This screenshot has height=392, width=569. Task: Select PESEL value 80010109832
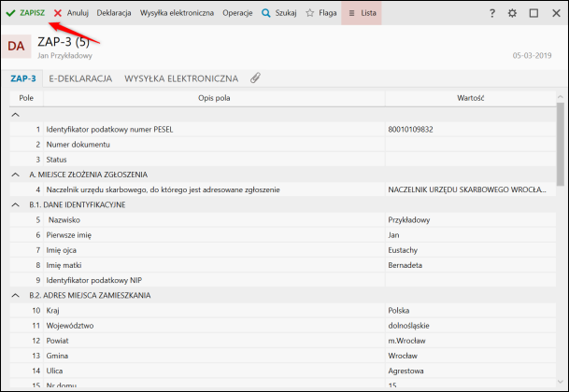pos(410,130)
